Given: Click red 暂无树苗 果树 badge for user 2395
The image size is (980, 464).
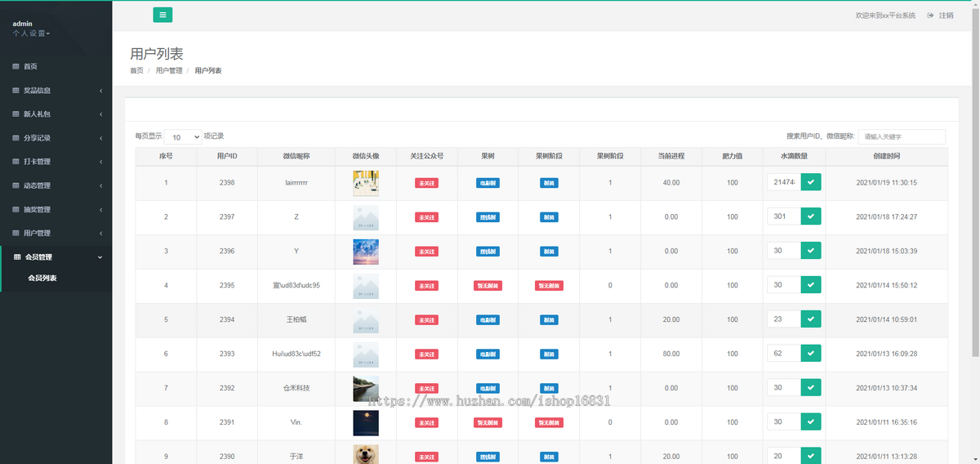Looking at the screenshot, I should click(x=488, y=286).
